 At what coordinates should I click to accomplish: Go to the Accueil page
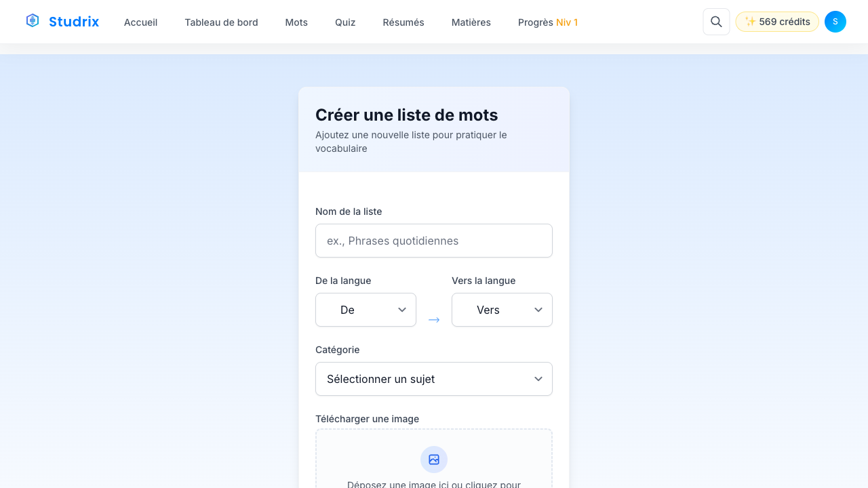coord(140,22)
